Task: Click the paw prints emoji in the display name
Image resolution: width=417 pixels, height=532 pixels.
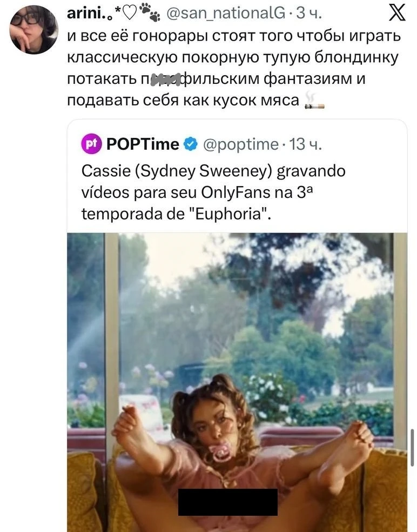Action: click(149, 11)
